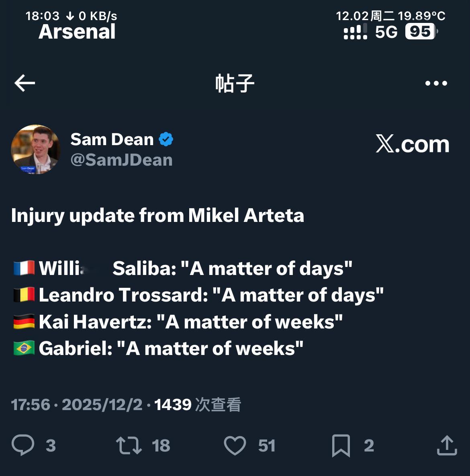Click the 17:56 · 2025/12/2 timestamp
The width and height of the screenshot is (470, 476).
76,404
